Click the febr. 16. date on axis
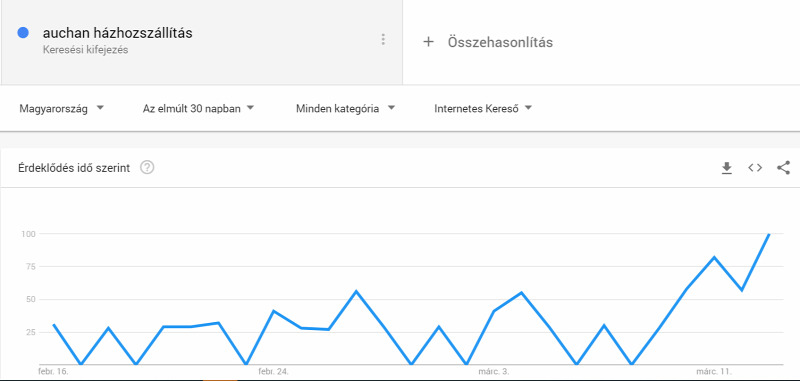The image size is (800, 381). coord(53,371)
